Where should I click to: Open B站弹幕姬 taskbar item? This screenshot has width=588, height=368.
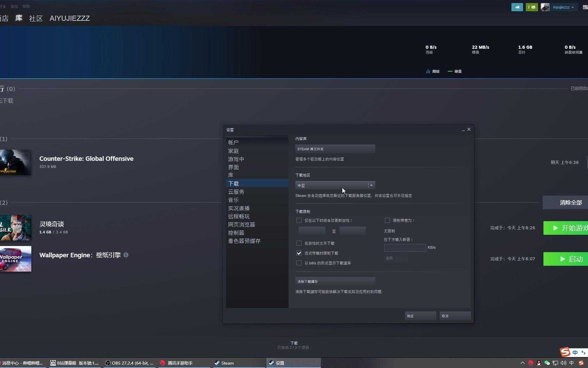75,363
